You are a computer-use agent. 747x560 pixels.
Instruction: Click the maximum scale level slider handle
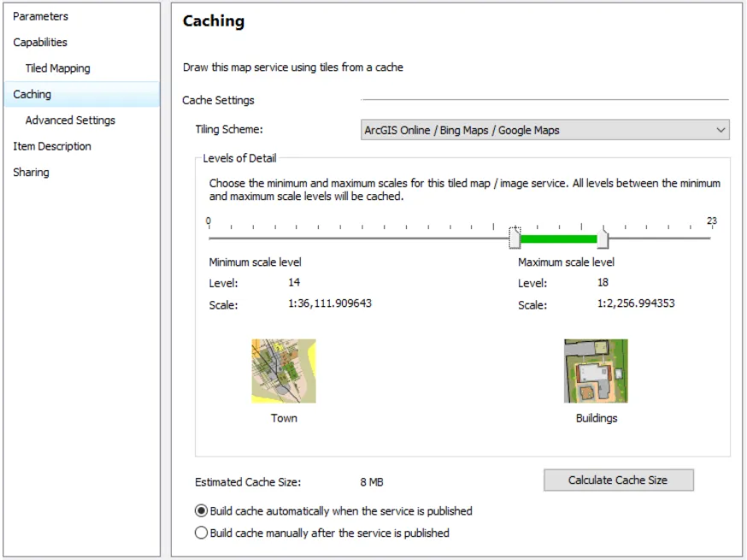pos(603,238)
